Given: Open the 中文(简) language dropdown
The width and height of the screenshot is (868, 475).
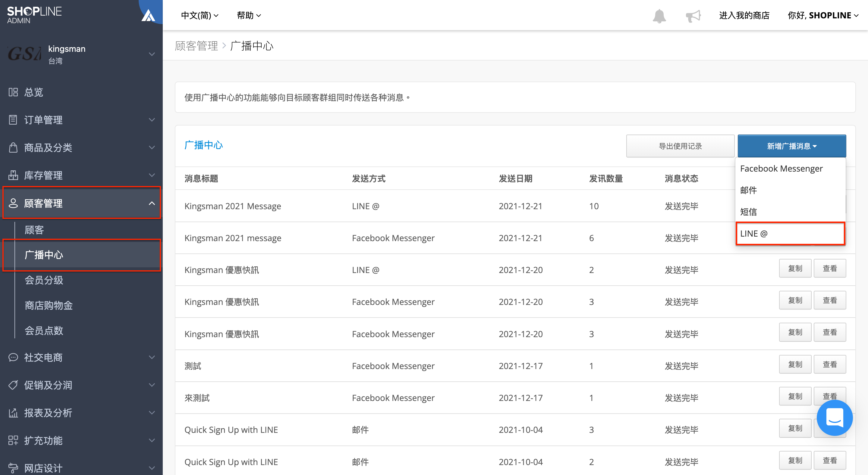Looking at the screenshot, I should pyautogui.click(x=200, y=15).
